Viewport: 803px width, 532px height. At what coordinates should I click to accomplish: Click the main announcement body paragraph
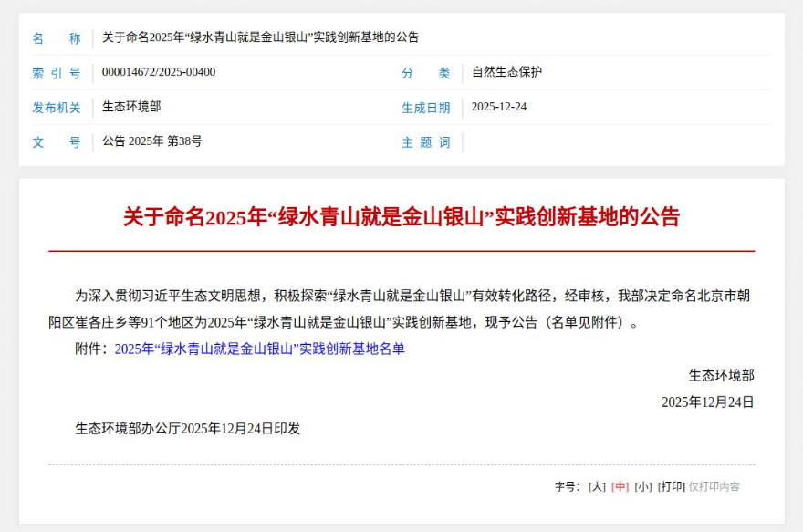(401, 308)
